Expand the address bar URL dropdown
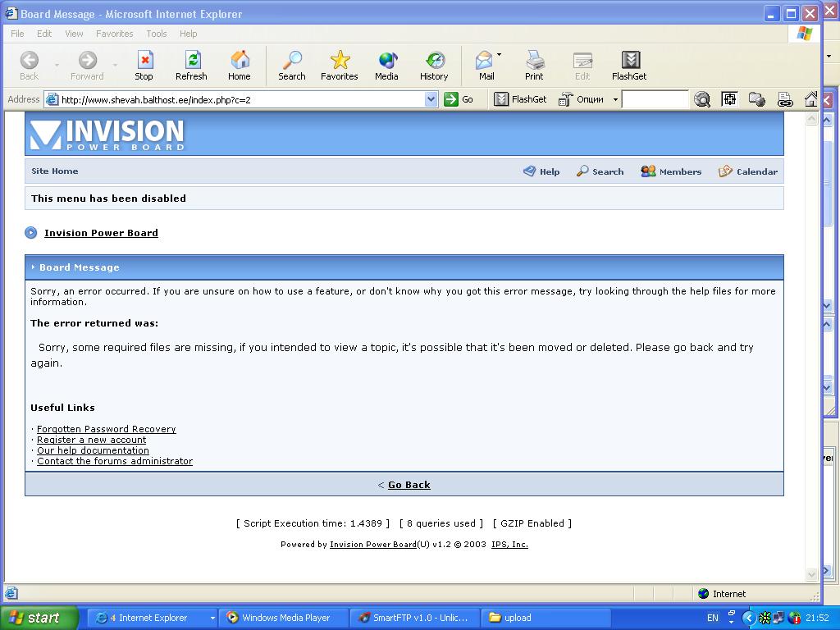 tap(431, 99)
